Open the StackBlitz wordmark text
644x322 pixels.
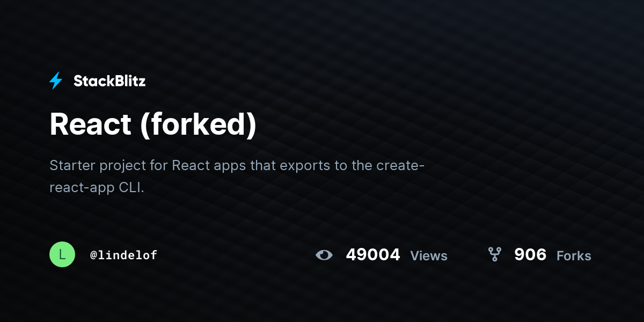point(109,81)
